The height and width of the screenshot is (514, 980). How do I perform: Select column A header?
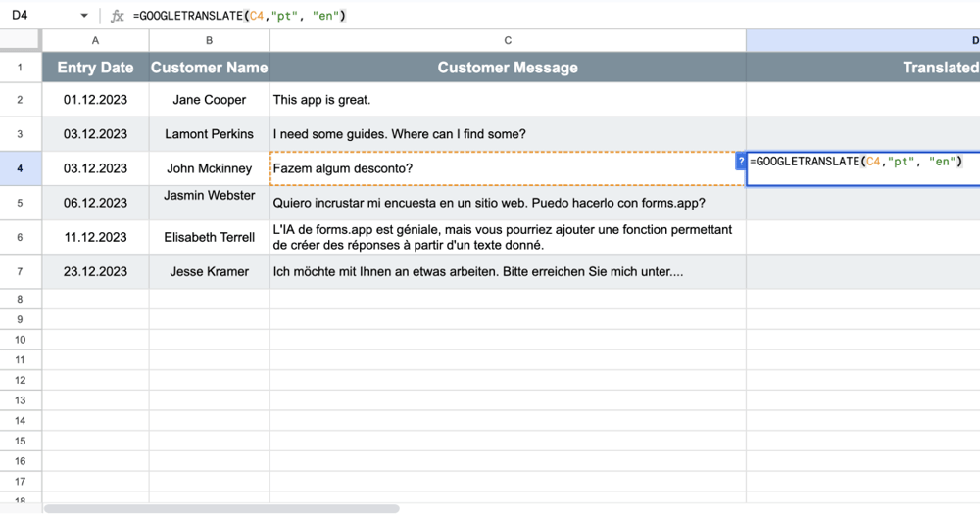tap(95, 40)
